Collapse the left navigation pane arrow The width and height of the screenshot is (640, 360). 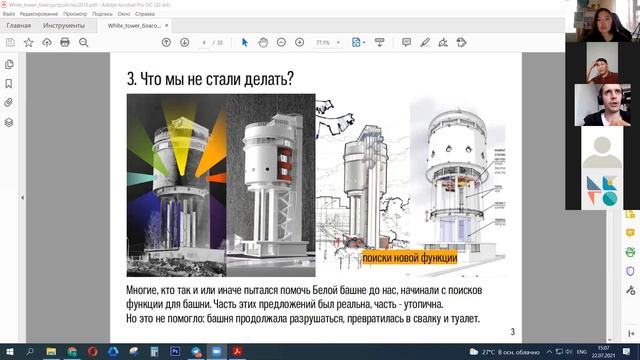pyautogui.click(x=22, y=198)
